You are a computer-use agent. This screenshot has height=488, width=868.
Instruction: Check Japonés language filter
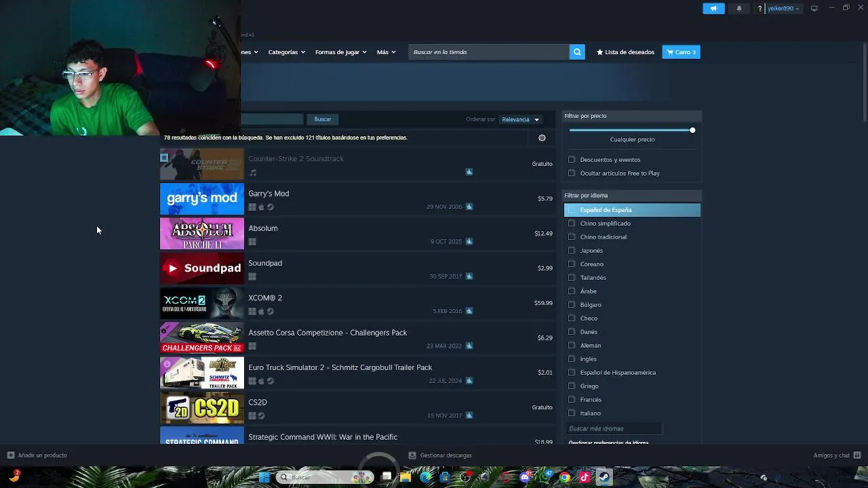pyautogui.click(x=572, y=251)
